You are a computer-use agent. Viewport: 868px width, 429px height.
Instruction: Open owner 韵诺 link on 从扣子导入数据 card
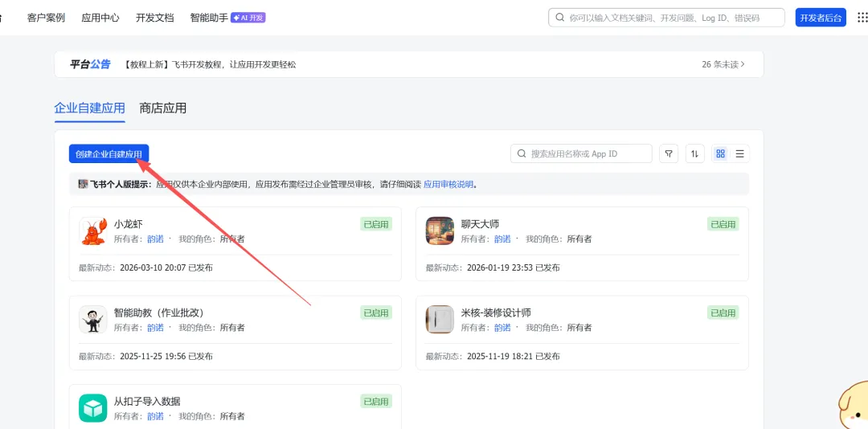coord(155,416)
